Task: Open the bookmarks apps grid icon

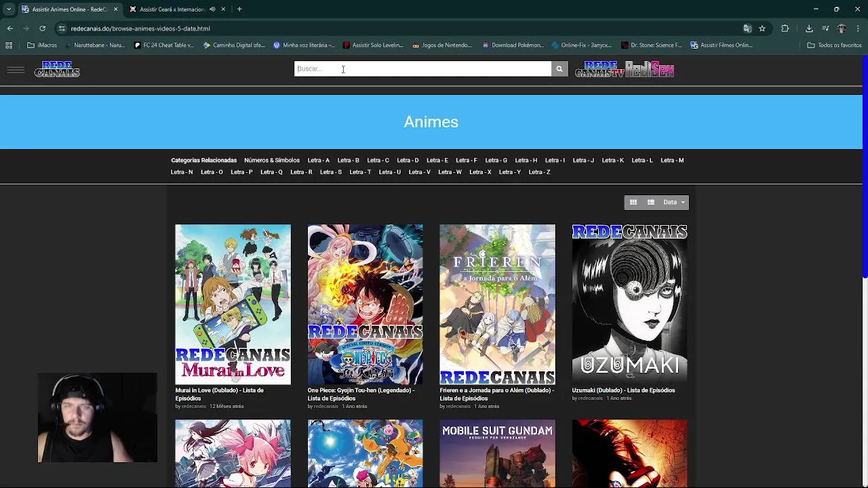Action: pyautogui.click(x=9, y=45)
